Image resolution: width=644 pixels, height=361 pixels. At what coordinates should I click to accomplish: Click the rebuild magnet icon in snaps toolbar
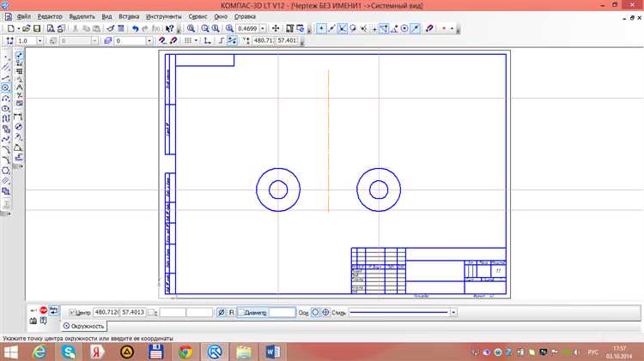[429, 28]
